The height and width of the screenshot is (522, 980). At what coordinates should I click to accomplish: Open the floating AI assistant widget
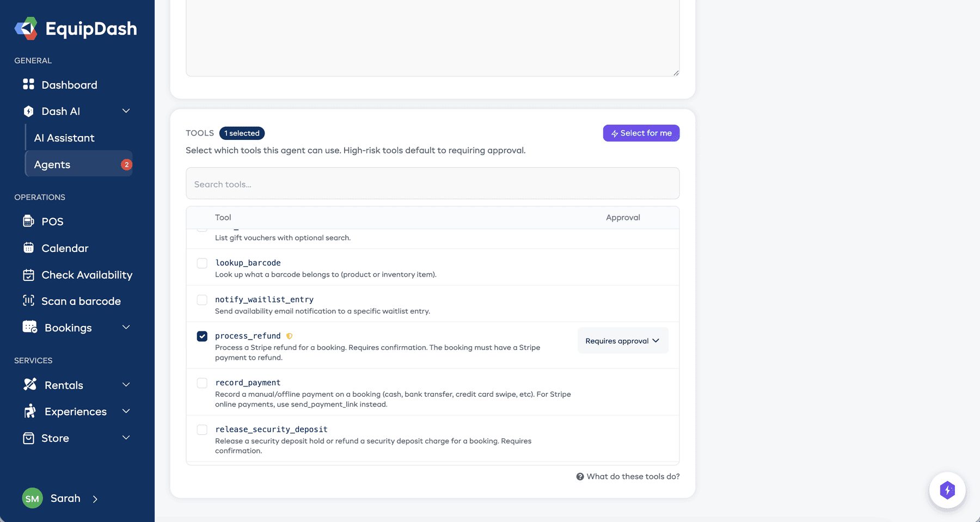947,490
